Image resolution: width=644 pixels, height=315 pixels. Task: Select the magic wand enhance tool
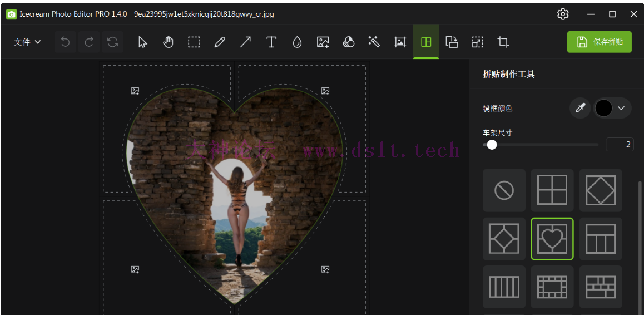pyautogui.click(x=374, y=42)
